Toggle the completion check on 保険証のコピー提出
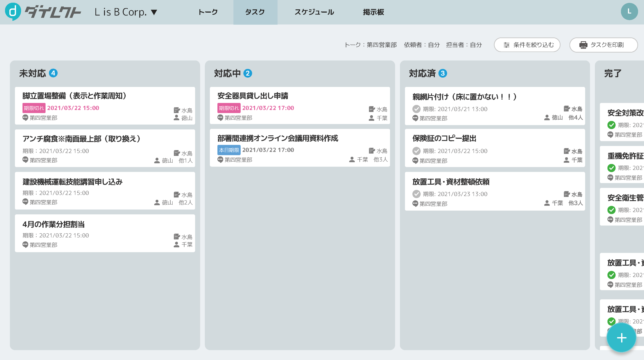This screenshot has height=360, width=644. point(416,151)
